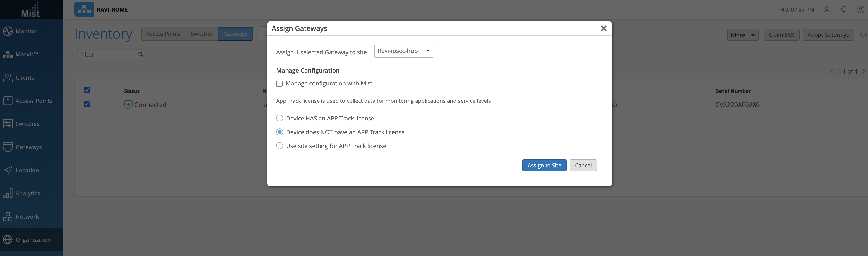Click the help question mark icon
This screenshot has height=256, width=868.
[x=860, y=10]
